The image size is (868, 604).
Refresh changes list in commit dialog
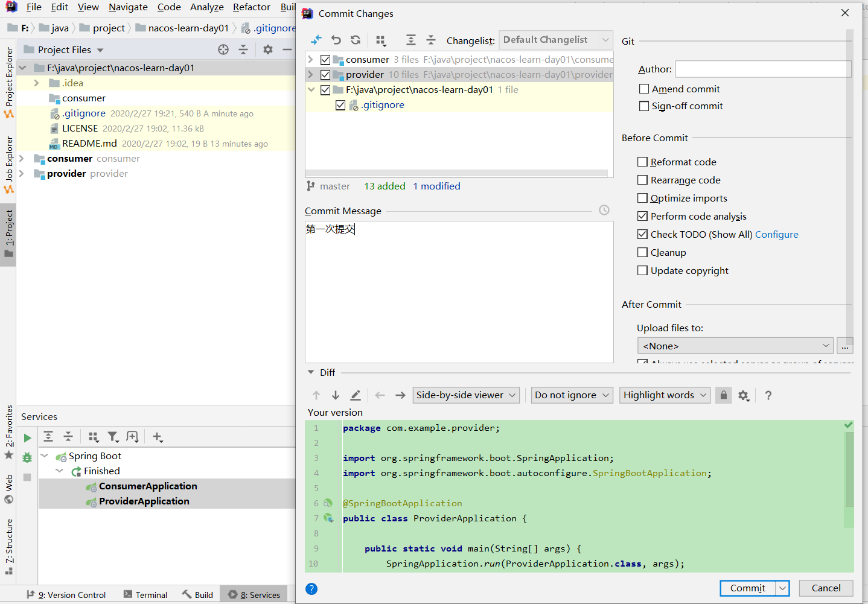tap(356, 40)
